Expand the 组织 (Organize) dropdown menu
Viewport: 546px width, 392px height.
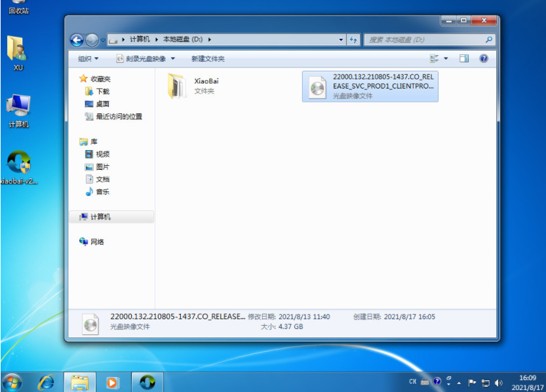(x=88, y=58)
